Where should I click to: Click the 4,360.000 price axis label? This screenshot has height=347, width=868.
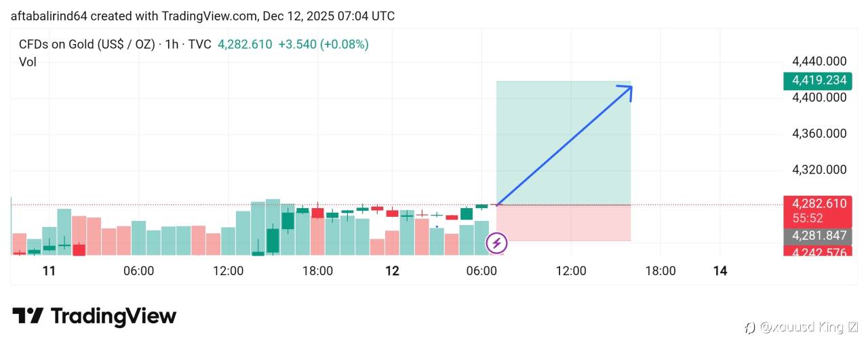point(819,134)
